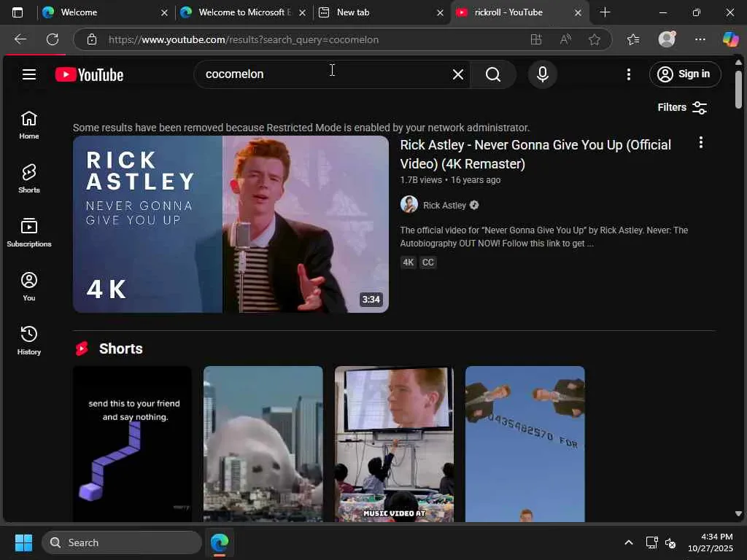Click the magnifier search button
This screenshot has height=560, width=747.
click(x=493, y=74)
